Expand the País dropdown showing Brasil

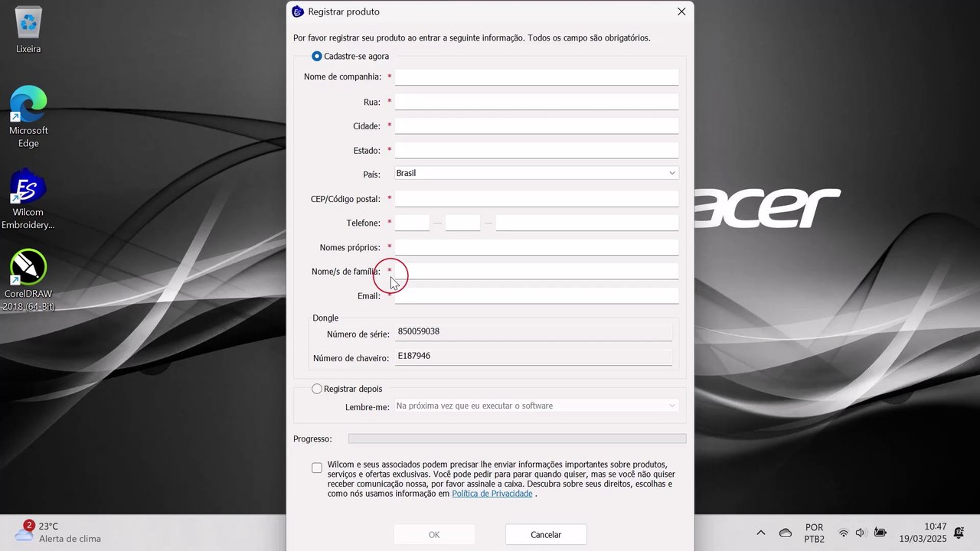click(536, 173)
